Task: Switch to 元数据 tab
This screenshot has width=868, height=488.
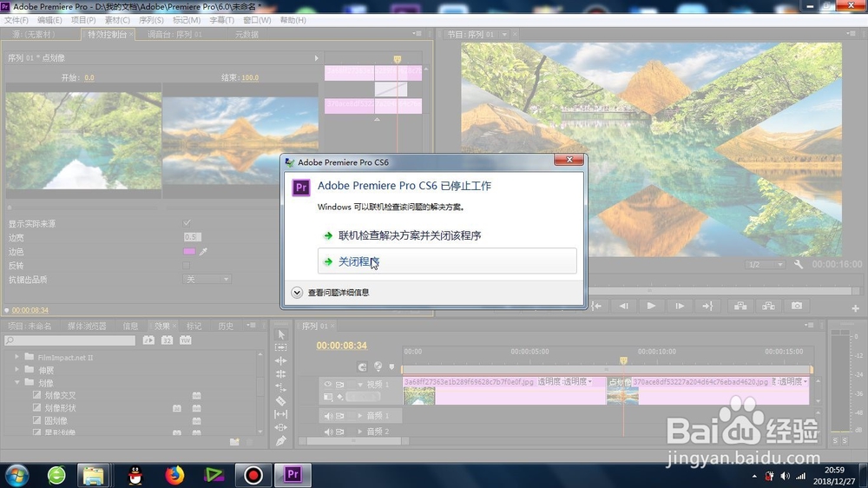Action: (247, 35)
